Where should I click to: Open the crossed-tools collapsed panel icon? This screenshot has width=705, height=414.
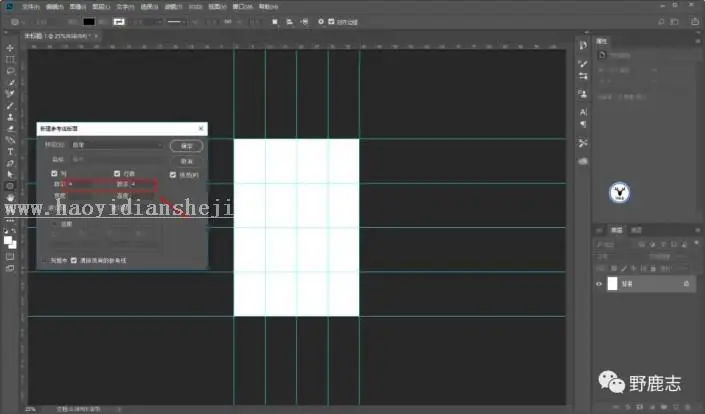point(583,143)
